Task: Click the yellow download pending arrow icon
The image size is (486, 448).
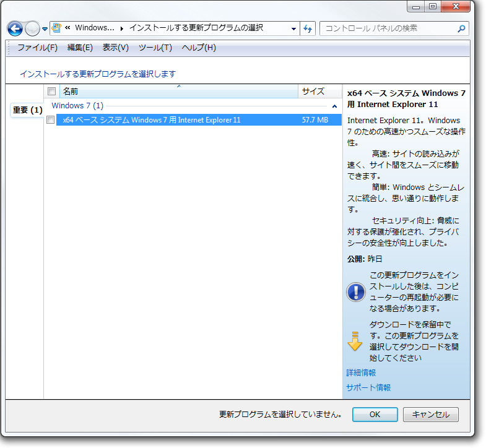Action: click(x=355, y=341)
